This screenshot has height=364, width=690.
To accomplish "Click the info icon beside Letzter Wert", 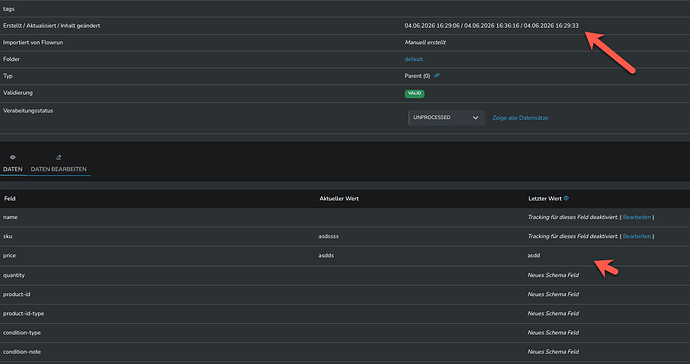I will pos(566,198).
